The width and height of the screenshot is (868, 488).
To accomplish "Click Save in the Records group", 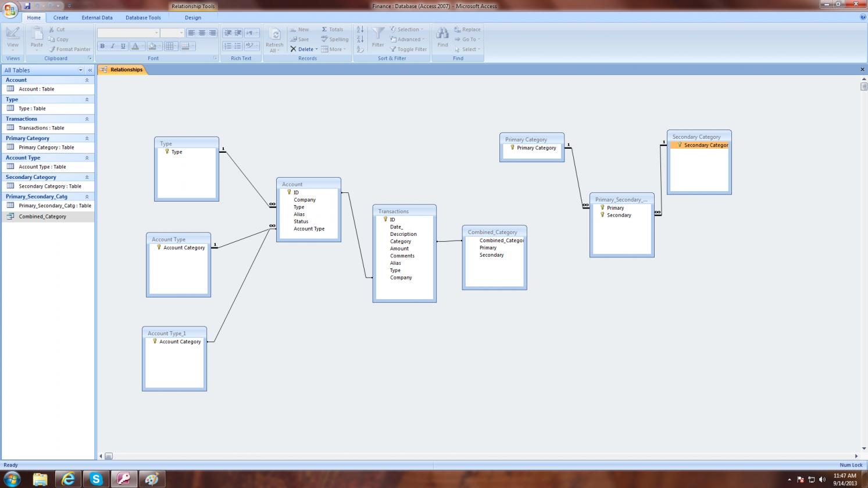I will (299, 40).
